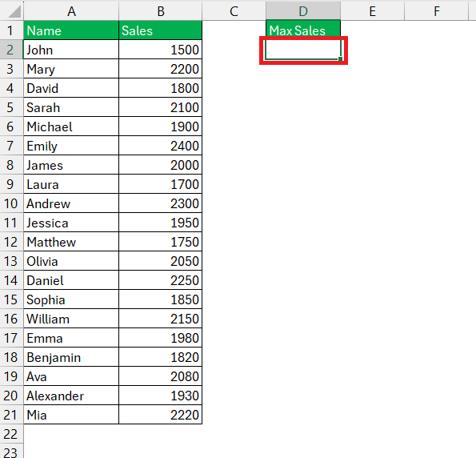The height and width of the screenshot is (458, 476).
Task: Select column E header
Action: (373, 11)
